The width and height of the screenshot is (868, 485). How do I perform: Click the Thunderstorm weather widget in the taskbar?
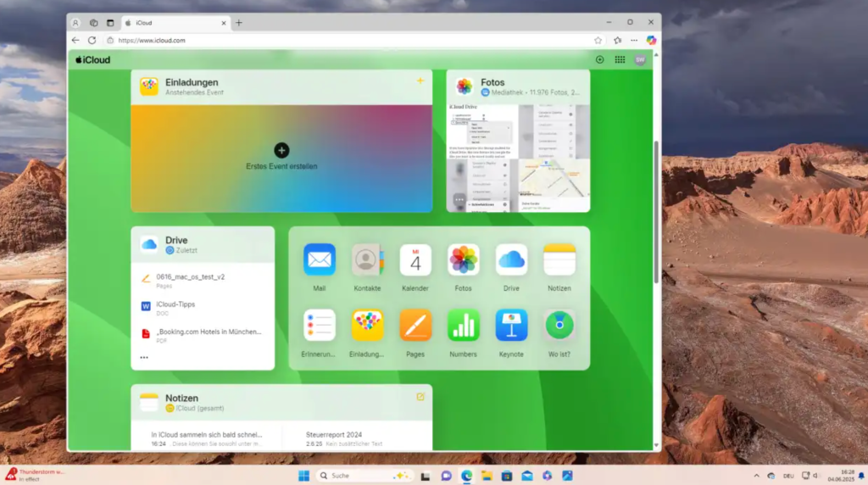[x=35, y=475]
